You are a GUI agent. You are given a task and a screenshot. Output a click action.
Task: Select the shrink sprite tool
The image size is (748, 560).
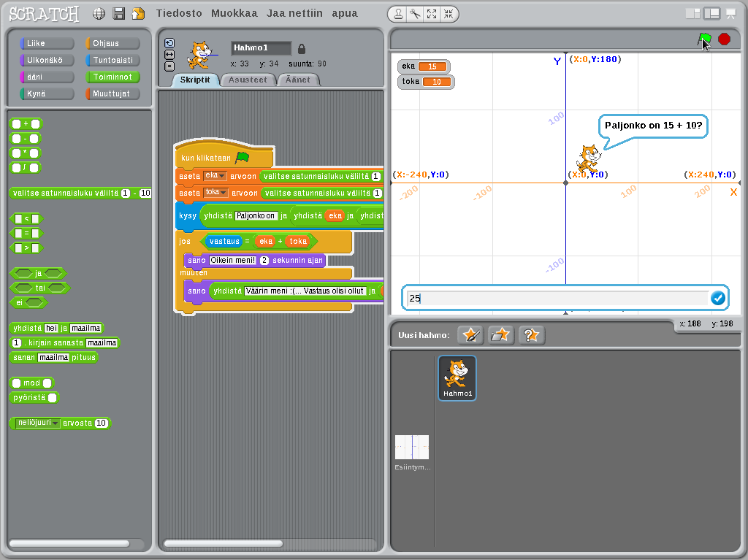click(x=449, y=15)
